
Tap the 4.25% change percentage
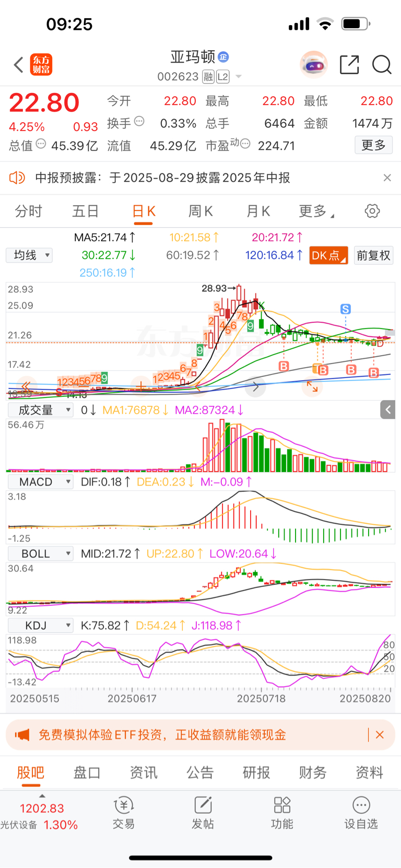pyautogui.click(x=27, y=127)
